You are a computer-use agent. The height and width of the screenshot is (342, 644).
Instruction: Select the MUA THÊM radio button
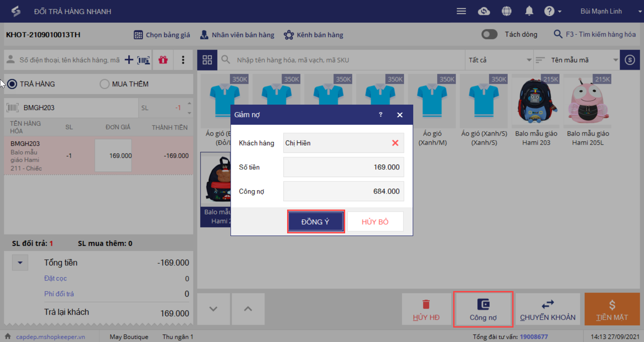pos(104,84)
